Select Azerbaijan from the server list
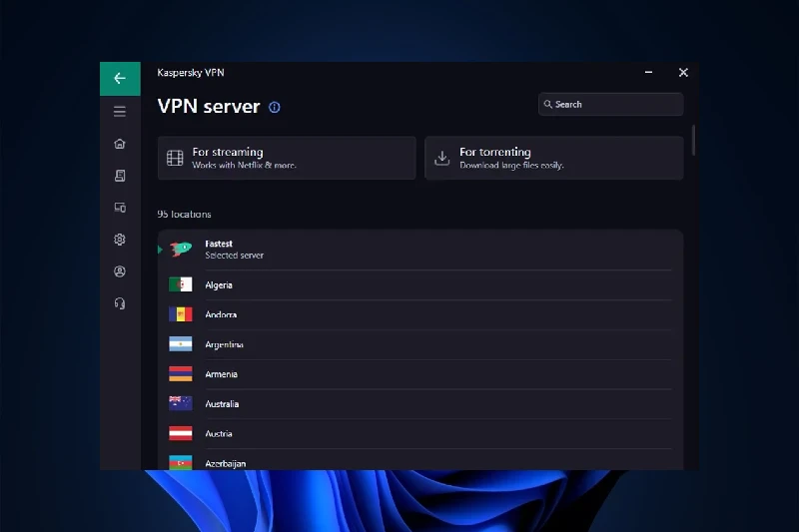The width and height of the screenshot is (799, 532). point(420,460)
